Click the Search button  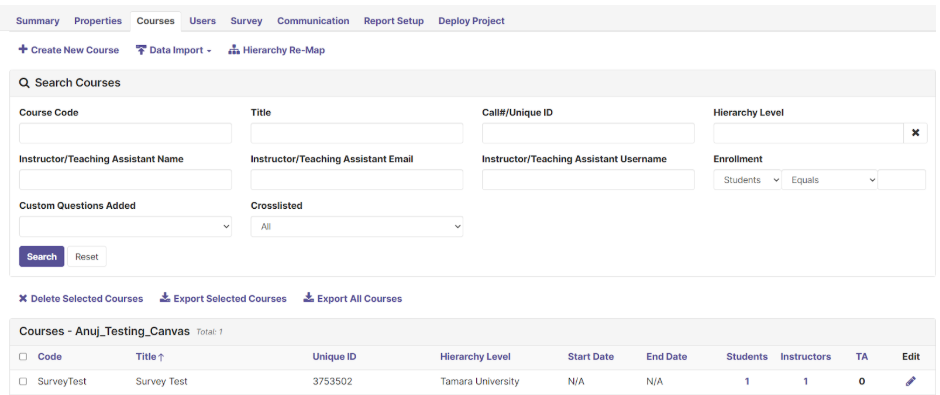click(41, 257)
